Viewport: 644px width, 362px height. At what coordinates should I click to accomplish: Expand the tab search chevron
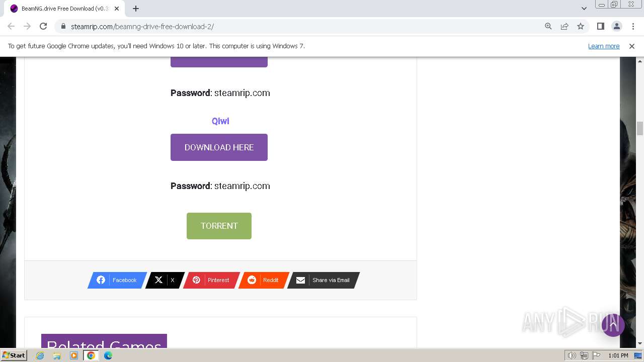point(584,9)
